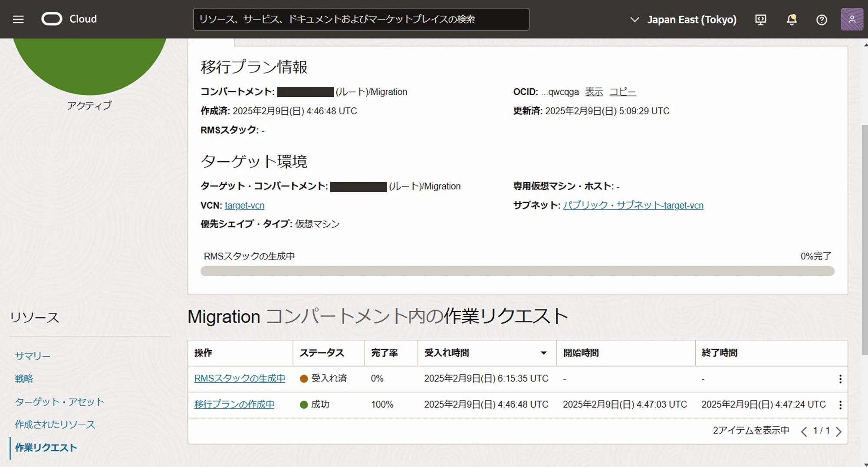
Task: Focus the resource and service search field
Action: pos(361,19)
